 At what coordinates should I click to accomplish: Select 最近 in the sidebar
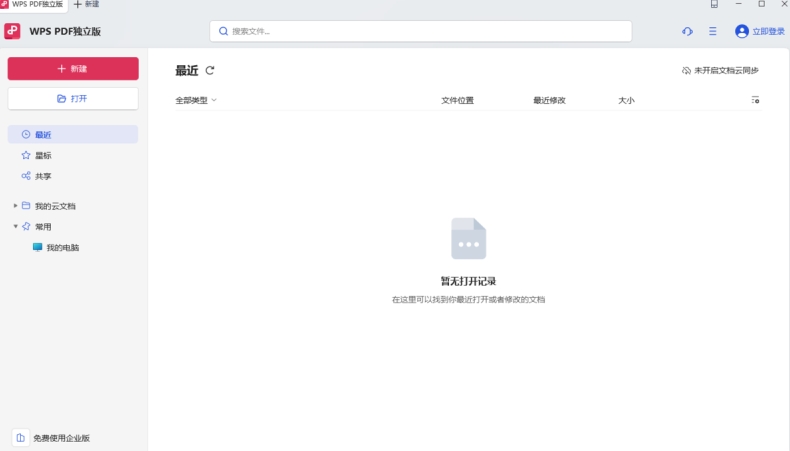tap(73, 135)
